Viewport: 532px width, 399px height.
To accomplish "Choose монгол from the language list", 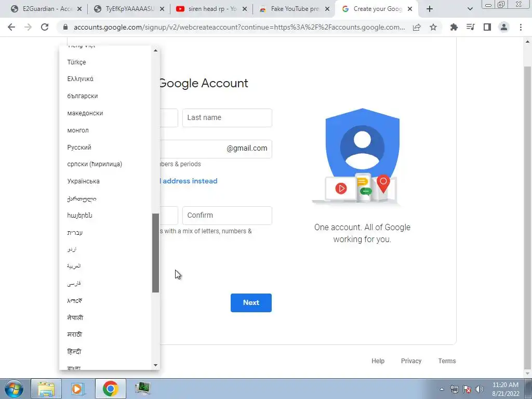I will coord(105,130).
